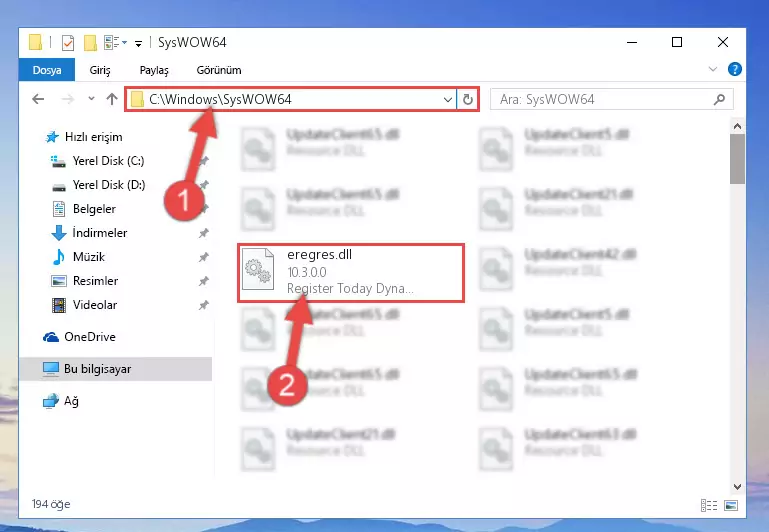Select Hızlı erişim in navigation pane
Viewport: 769px width, 532px height.
click(x=93, y=137)
